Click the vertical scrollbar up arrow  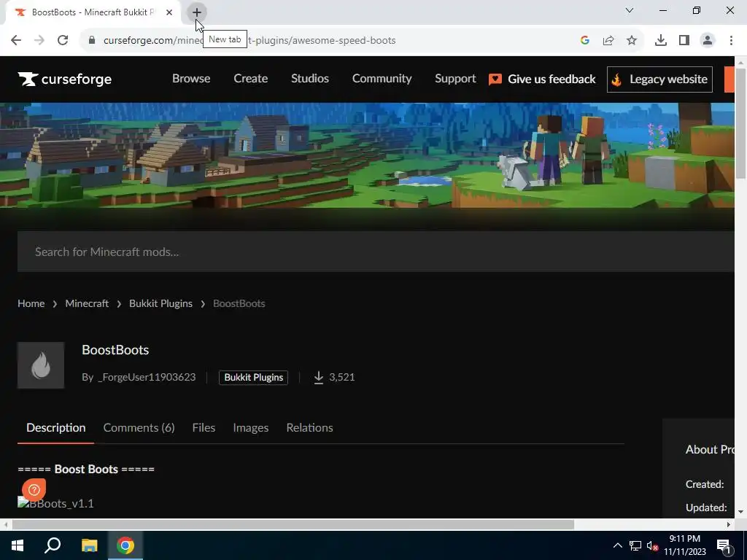click(x=741, y=62)
